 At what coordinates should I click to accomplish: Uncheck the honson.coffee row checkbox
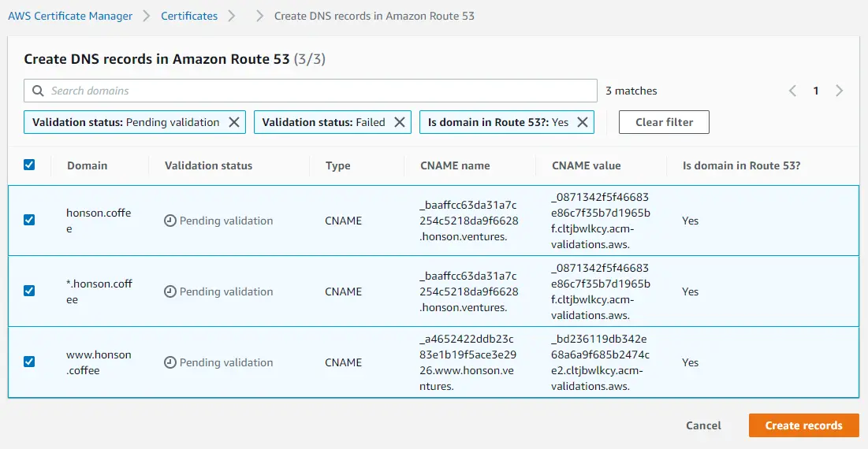point(29,220)
